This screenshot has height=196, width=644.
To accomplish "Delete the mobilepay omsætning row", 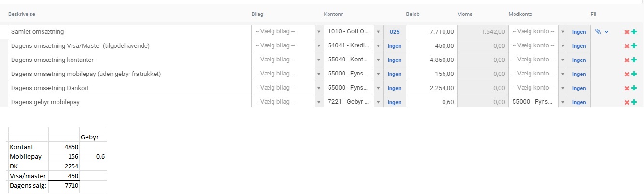I will click(627, 74).
